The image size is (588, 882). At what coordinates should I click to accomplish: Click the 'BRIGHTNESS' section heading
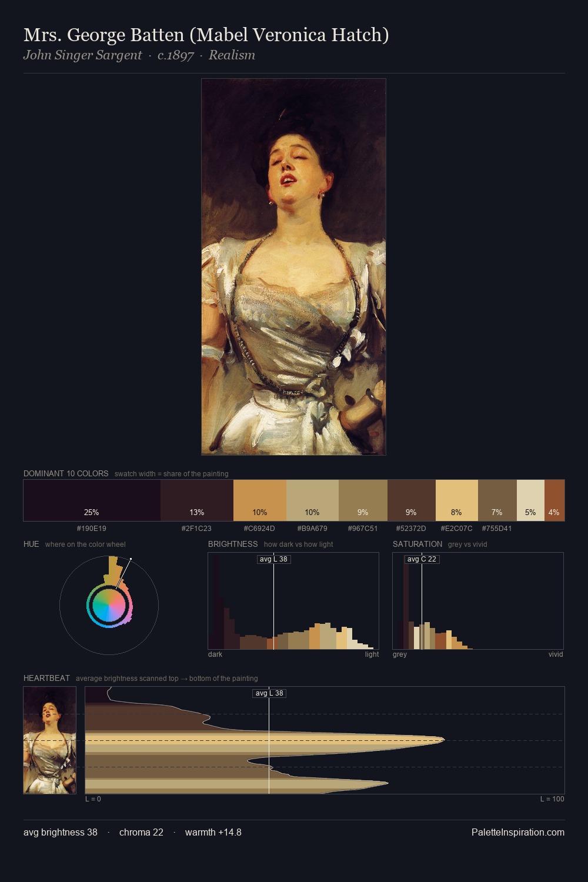point(233,544)
